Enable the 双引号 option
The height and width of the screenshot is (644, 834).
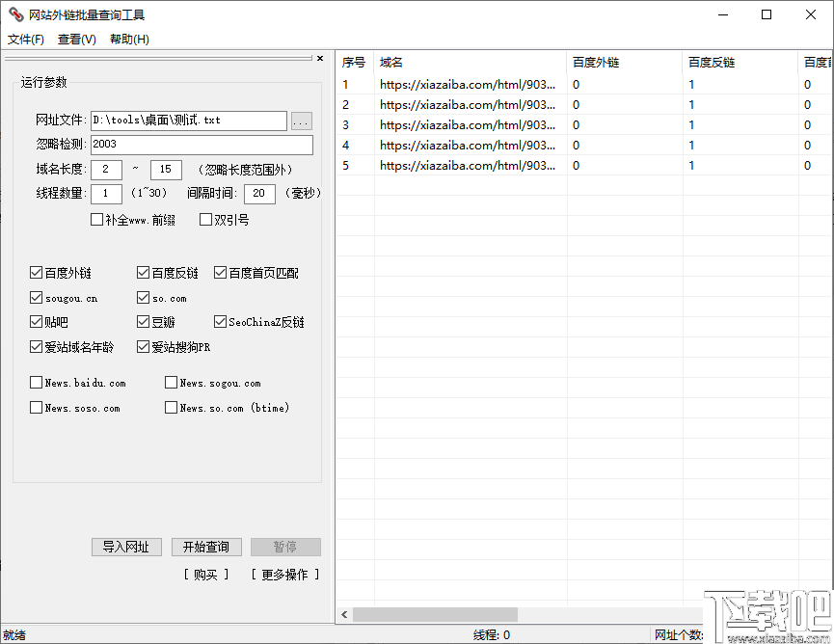point(202,220)
